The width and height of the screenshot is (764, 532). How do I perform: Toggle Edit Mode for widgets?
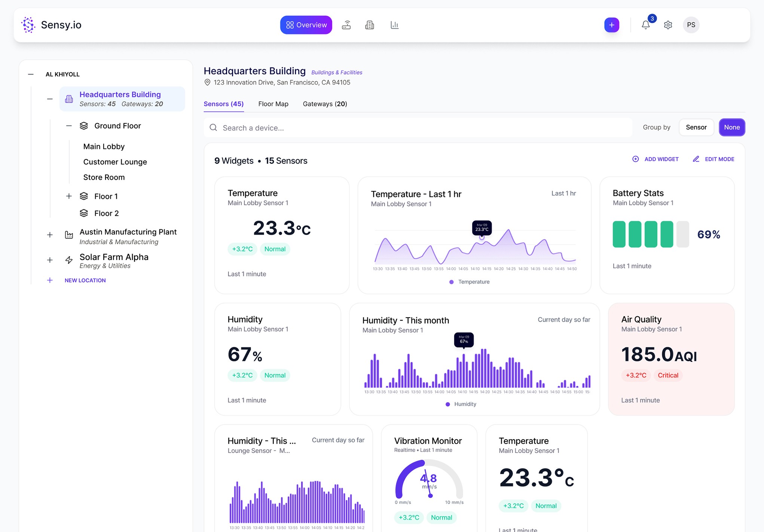coord(713,159)
